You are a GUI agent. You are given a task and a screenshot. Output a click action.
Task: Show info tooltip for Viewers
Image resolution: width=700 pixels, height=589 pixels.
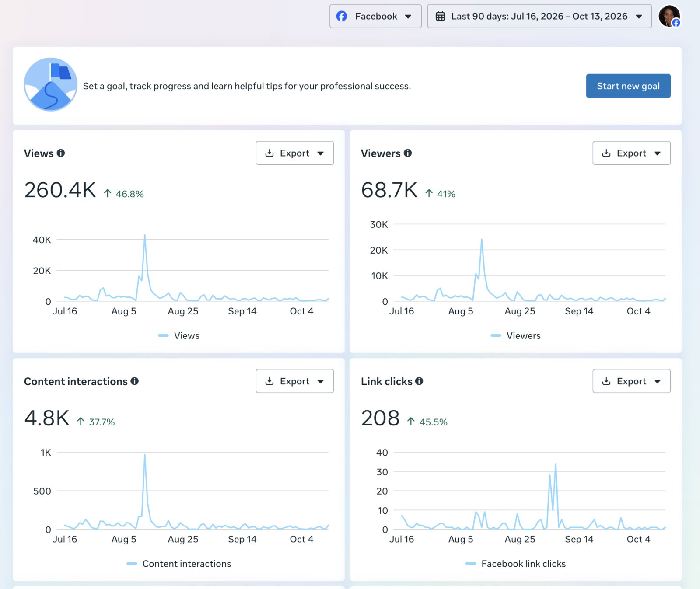pyautogui.click(x=408, y=153)
